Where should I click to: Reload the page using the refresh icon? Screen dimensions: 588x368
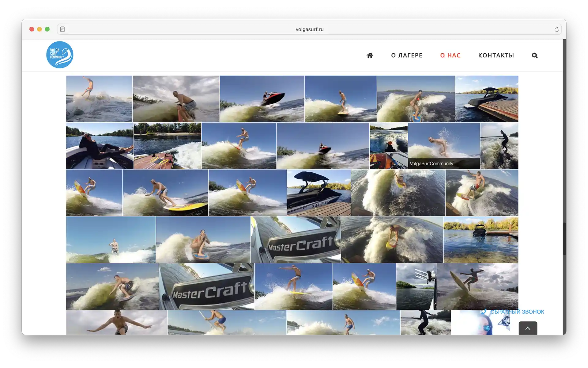556,29
